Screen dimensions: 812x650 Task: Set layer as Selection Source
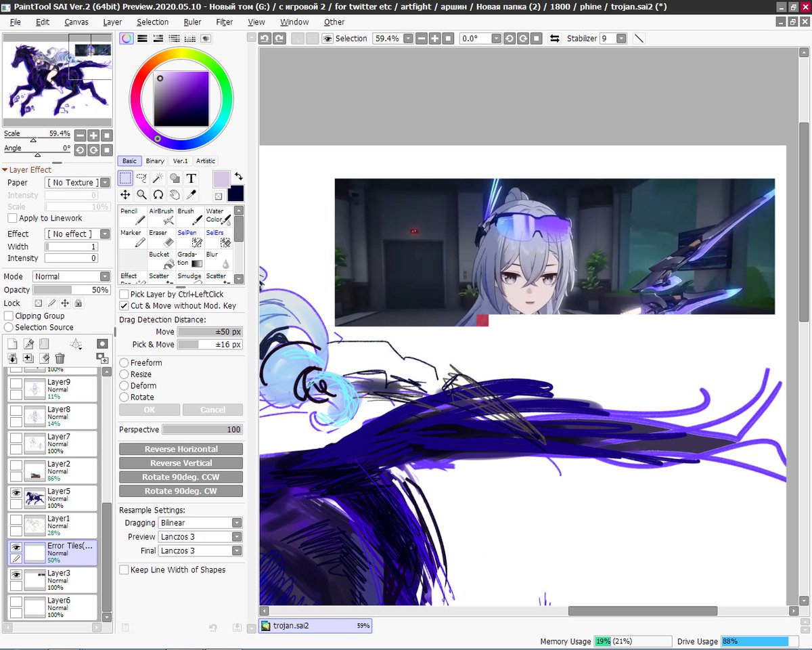click(9, 327)
